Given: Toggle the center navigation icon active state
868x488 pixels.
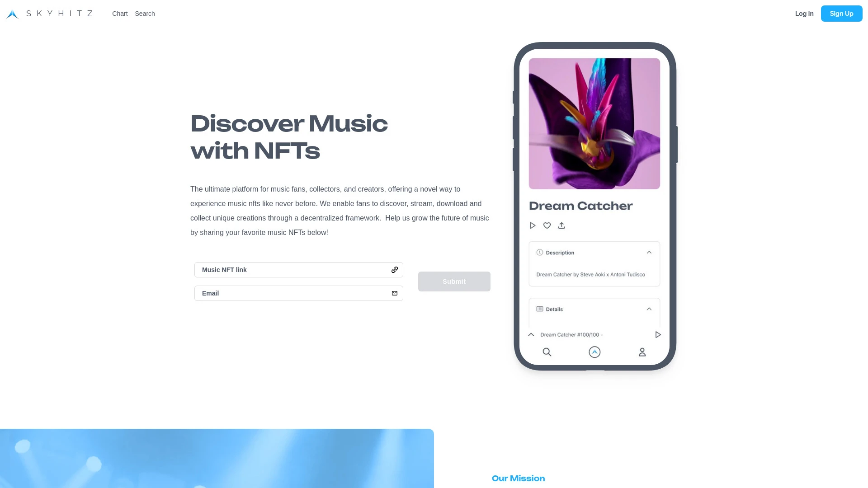Looking at the screenshot, I should (594, 352).
